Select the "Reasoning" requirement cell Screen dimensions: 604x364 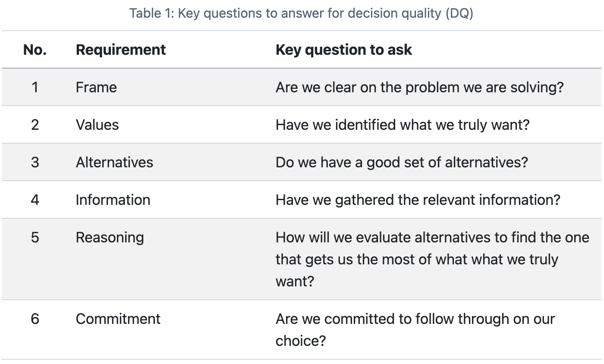pos(110,237)
